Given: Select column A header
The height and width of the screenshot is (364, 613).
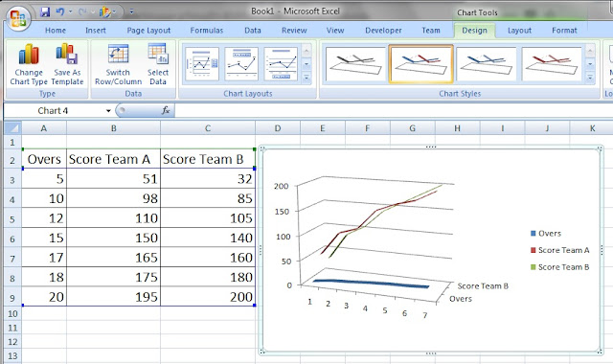Looking at the screenshot, I should coord(44,127).
